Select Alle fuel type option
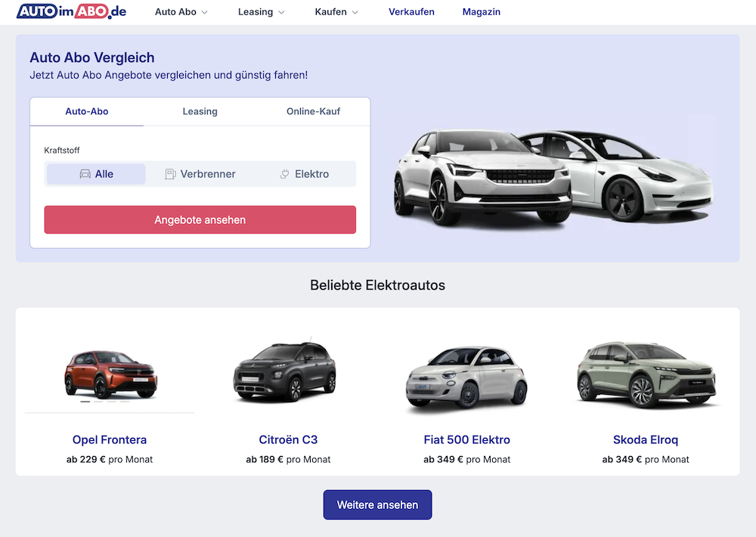756x537 pixels. point(96,174)
